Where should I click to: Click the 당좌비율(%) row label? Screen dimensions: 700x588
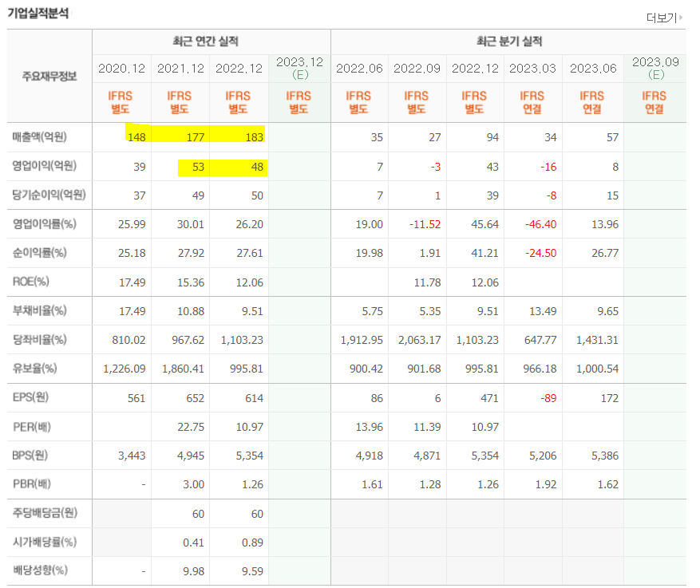[x=40, y=340]
